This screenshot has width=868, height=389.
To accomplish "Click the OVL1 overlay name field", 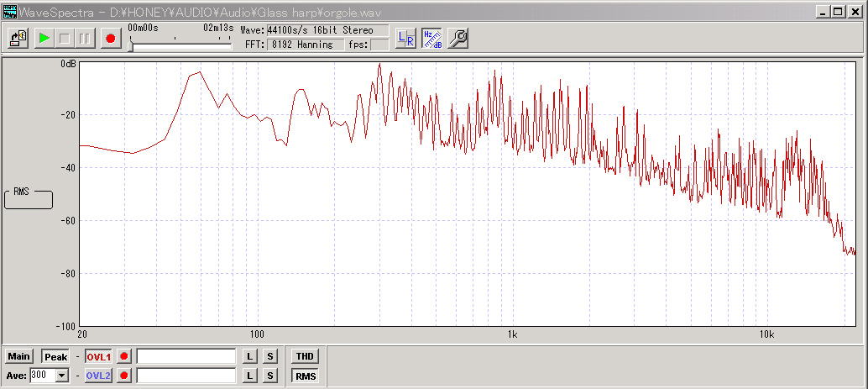I will coord(186,356).
